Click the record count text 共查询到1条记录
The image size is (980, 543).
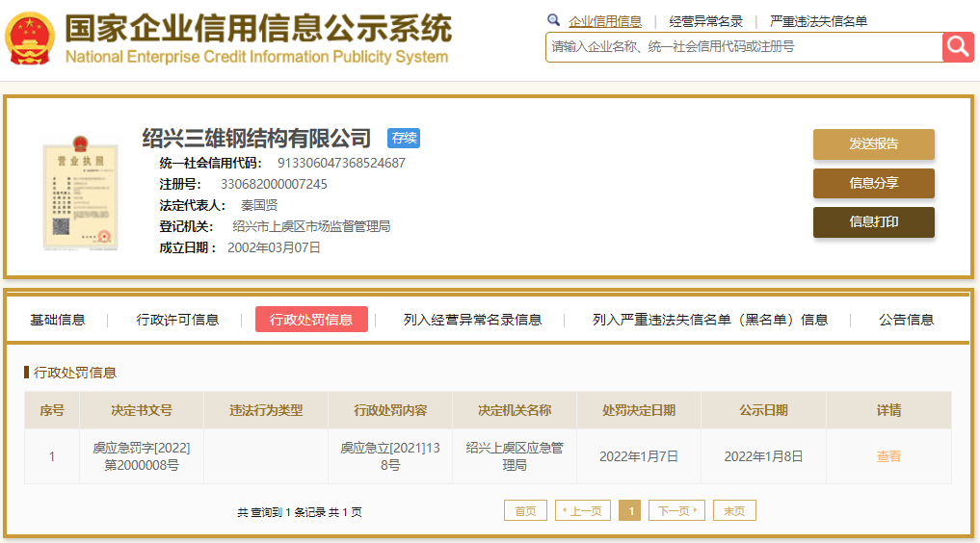pyautogui.click(x=281, y=512)
